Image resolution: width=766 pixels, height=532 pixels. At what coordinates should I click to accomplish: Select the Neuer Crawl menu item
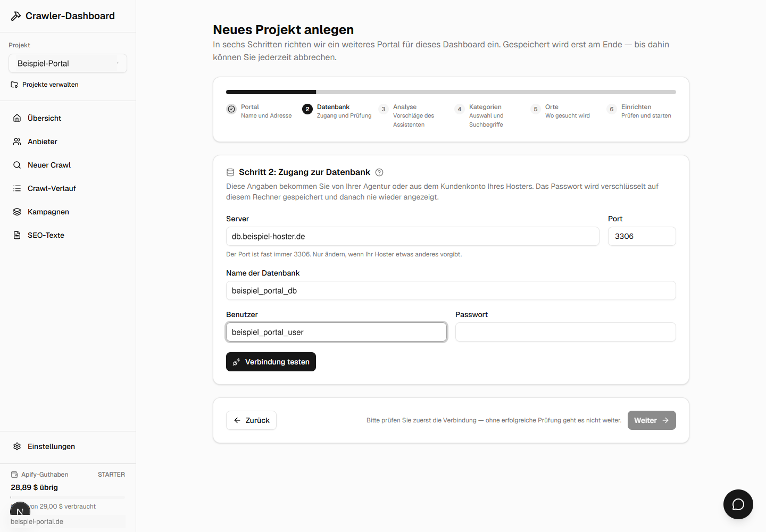(68, 165)
